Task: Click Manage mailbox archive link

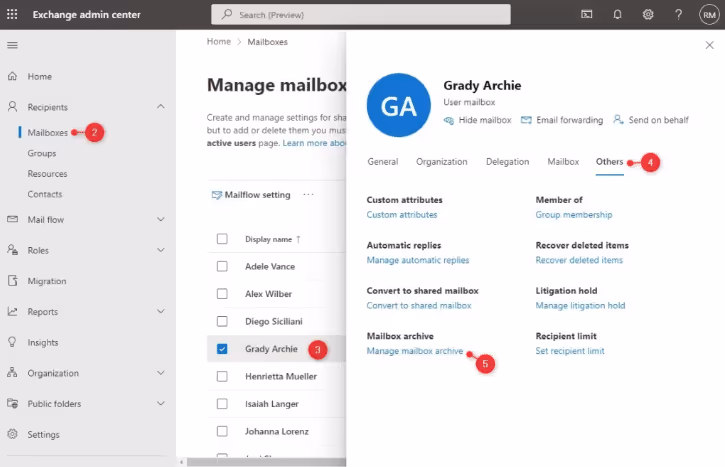Action: [415, 351]
